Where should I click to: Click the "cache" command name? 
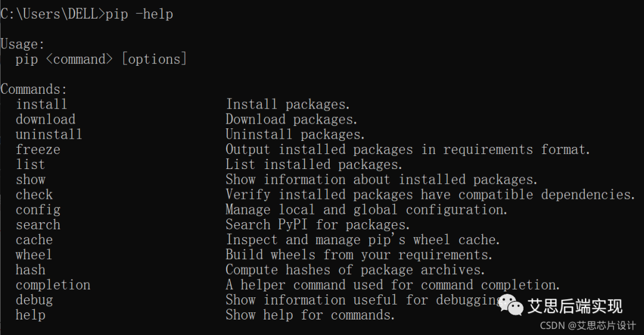point(34,240)
